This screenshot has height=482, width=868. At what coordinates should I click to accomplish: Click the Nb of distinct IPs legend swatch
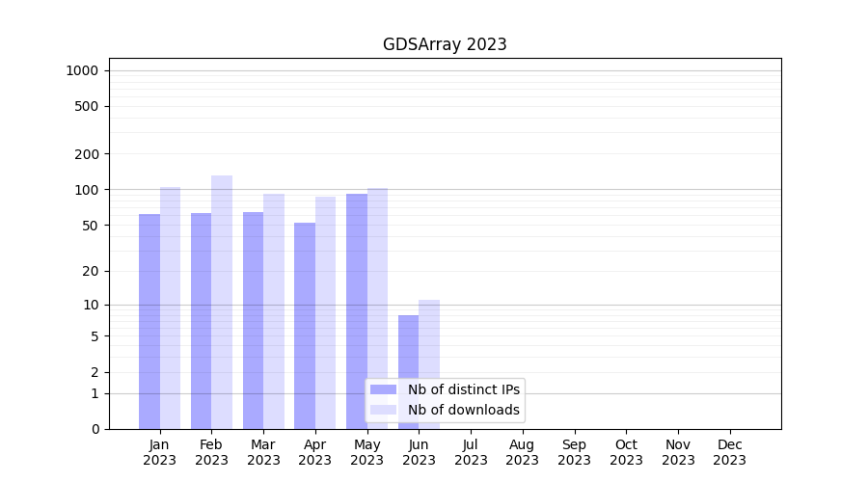[x=383, y=389]
